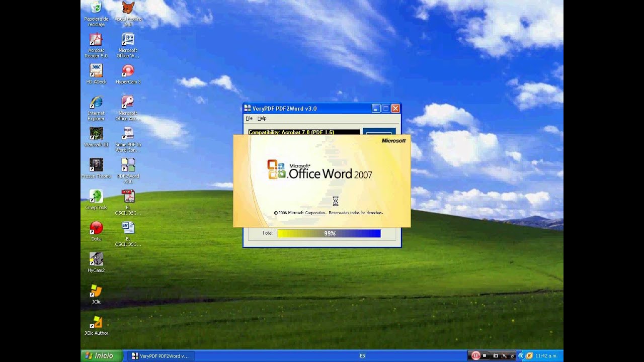Image resolution: width=644 pixels, height=362 pixels.
Task: Maximize the VeryPDF PDF2Word window
Action: [386, 108]
